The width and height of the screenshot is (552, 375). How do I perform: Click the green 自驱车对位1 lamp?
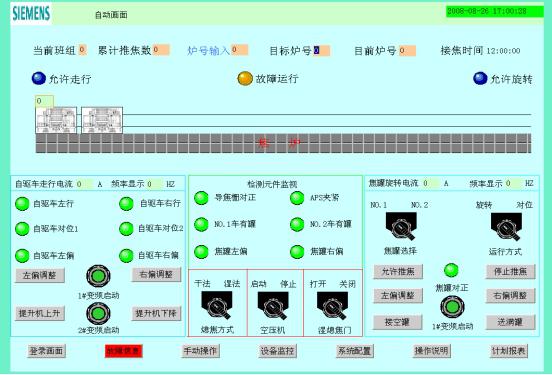22,229
